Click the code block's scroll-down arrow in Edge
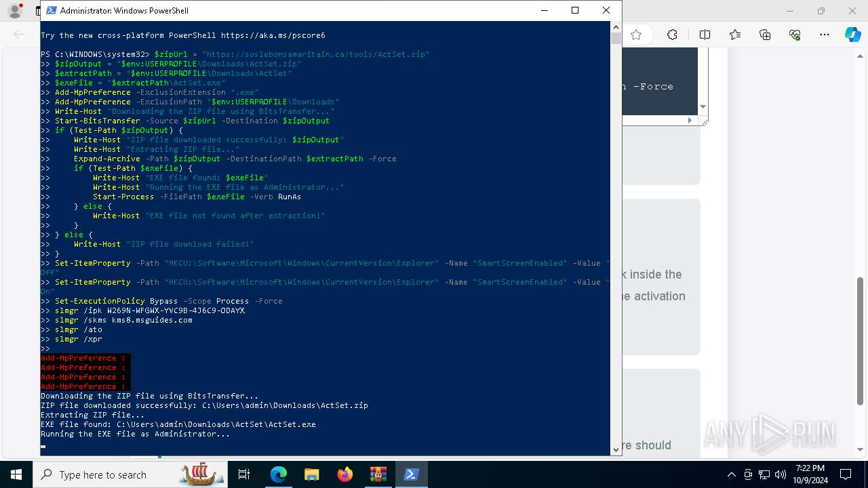This screenshot has height=488, width=868. (x=703, y=107)
